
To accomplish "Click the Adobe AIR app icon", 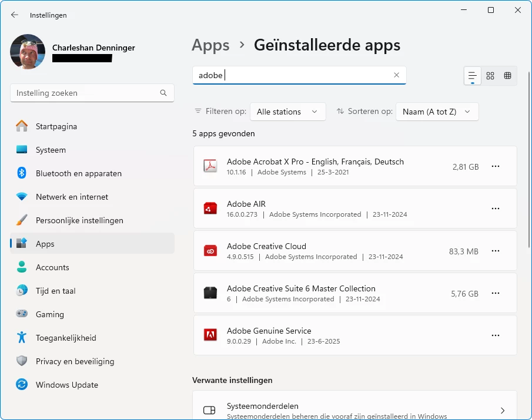I will tap(210, 209).
